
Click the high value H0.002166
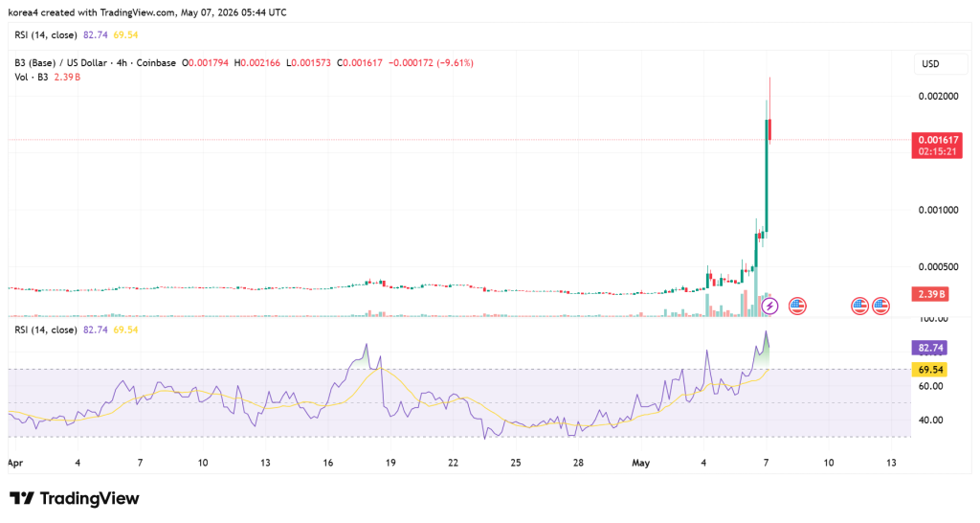pyautogui.click(x=257, y=63)
